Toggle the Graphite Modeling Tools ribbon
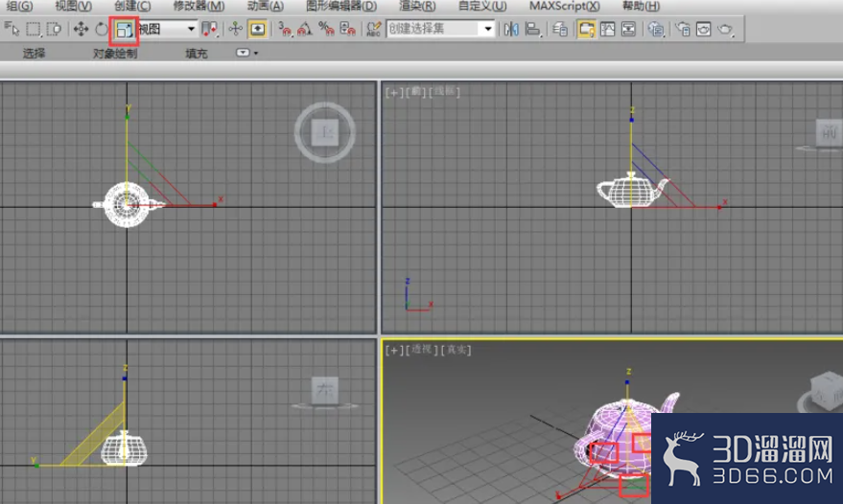 click(x=586, y=29)
